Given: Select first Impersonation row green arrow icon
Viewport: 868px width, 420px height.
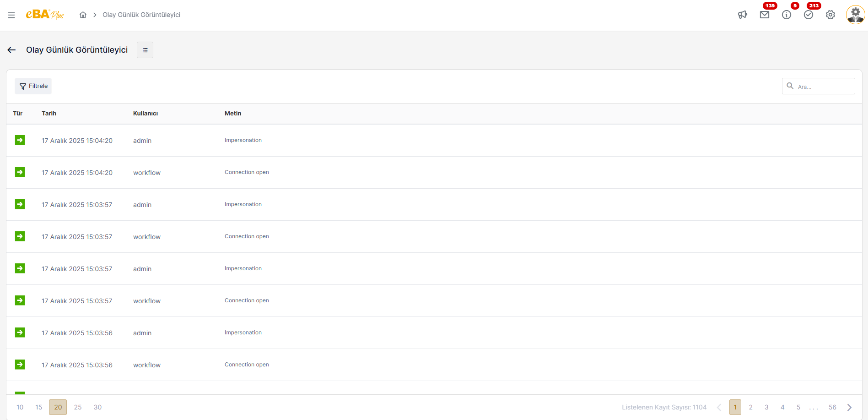Looking at the screenshot, I should pyautogui.click(x=20, y=140).
